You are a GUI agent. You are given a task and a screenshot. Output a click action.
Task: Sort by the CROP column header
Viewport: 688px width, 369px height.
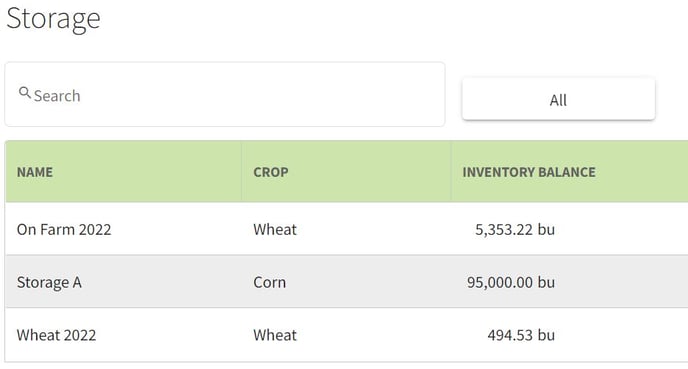click(271, 172)
